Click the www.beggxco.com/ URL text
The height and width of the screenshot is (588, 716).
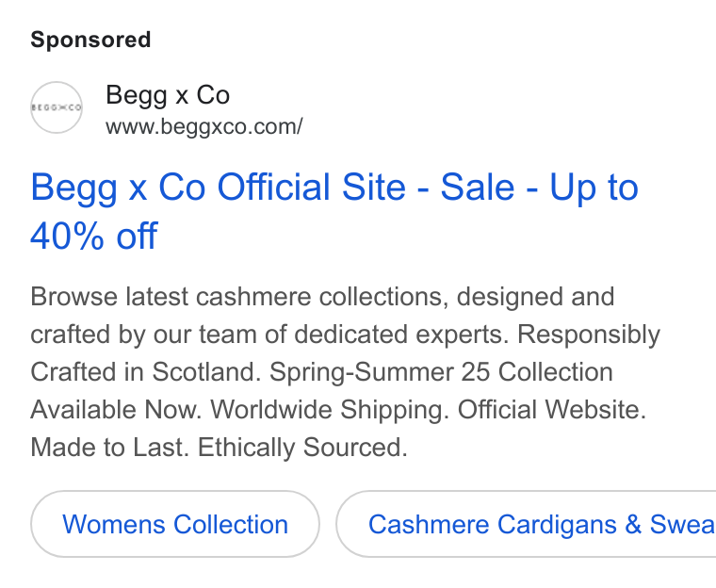coord(204,126)
